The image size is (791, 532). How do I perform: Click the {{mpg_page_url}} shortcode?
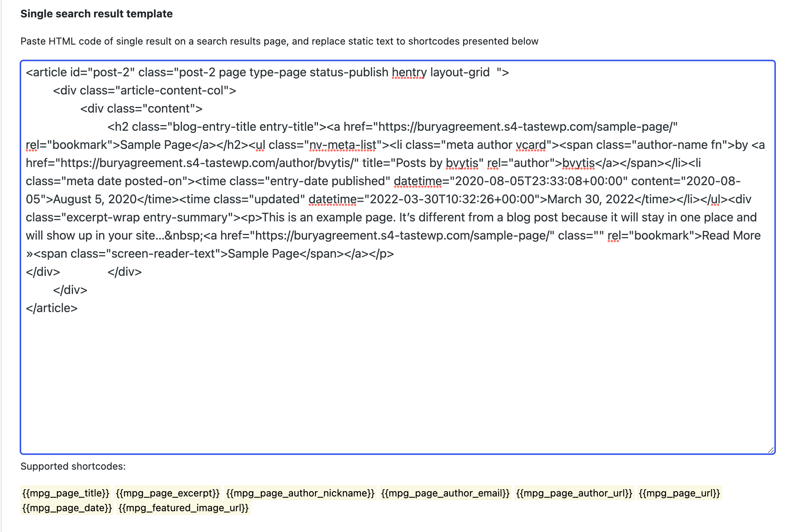coord(679,493)
